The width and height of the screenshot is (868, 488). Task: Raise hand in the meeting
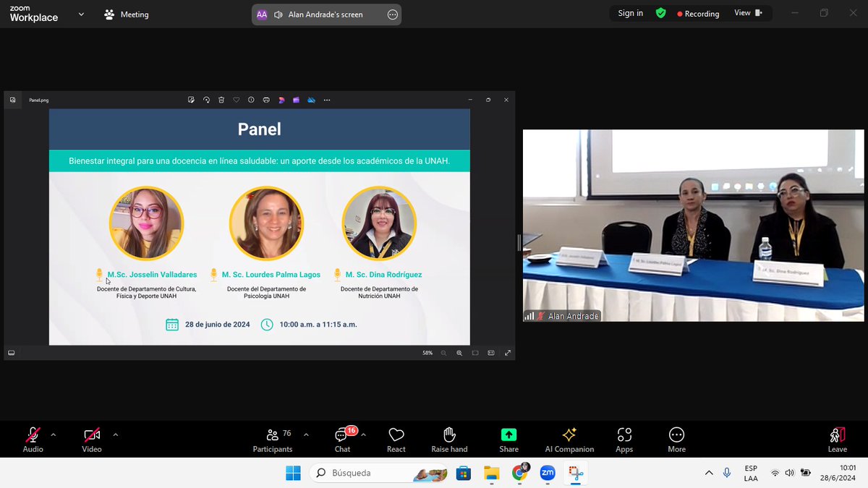point(449,440)
